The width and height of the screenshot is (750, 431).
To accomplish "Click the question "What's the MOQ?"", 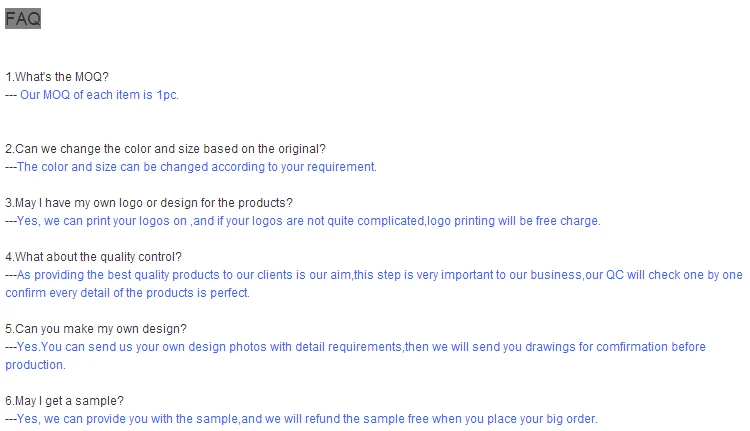I will [57, 77].
